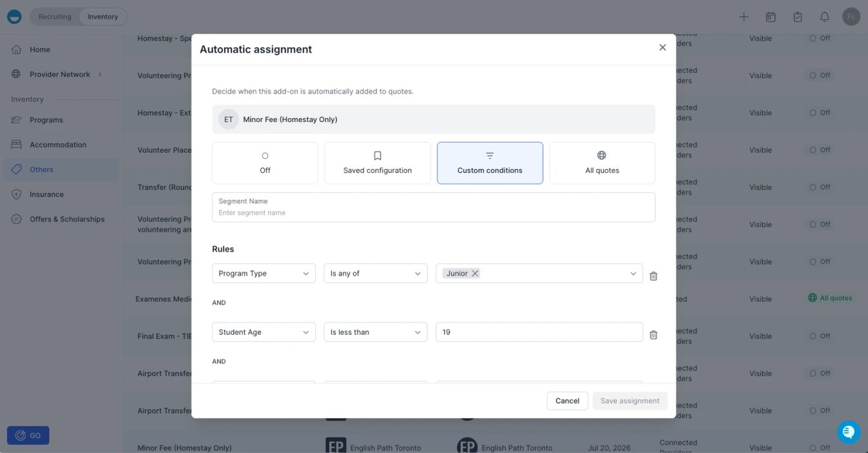Expand the Junior values dropdown arrow
This screenshot has height=453, width=868.
pos(633,274)
